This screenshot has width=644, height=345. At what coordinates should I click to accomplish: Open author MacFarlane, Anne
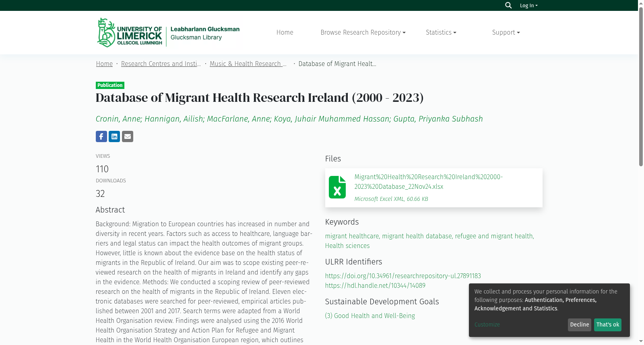tap(238, 119)
